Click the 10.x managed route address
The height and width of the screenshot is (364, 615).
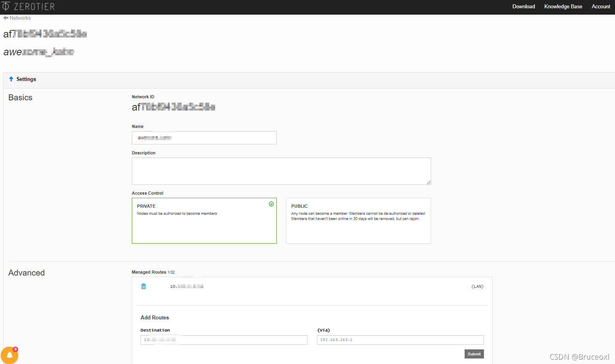pyautogui.click(x=186, y=286)
